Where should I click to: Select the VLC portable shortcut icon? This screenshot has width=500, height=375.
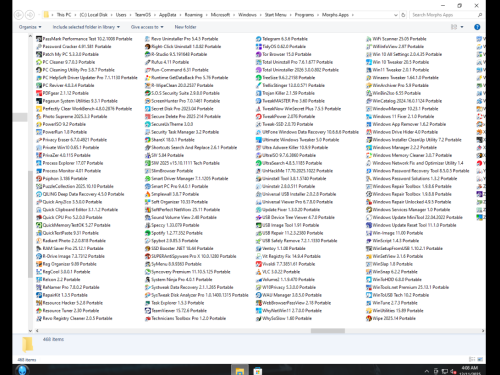[x=259, y=272]
